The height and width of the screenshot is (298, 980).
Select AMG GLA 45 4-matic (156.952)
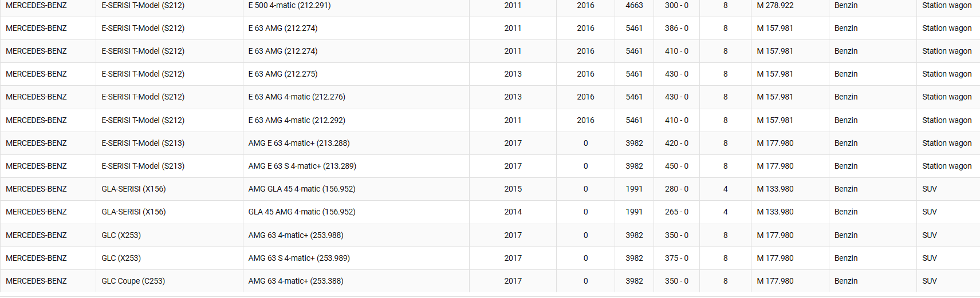point(302,189)
